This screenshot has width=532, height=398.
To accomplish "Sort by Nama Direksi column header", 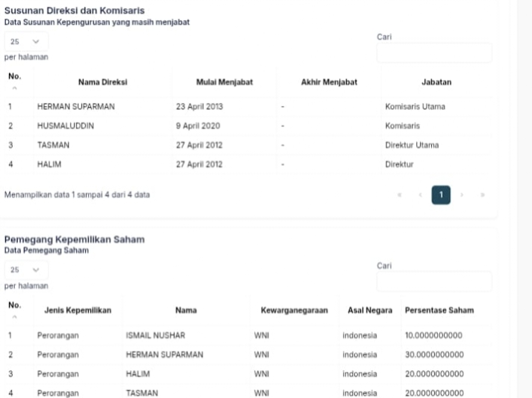I will click(102, 82).
